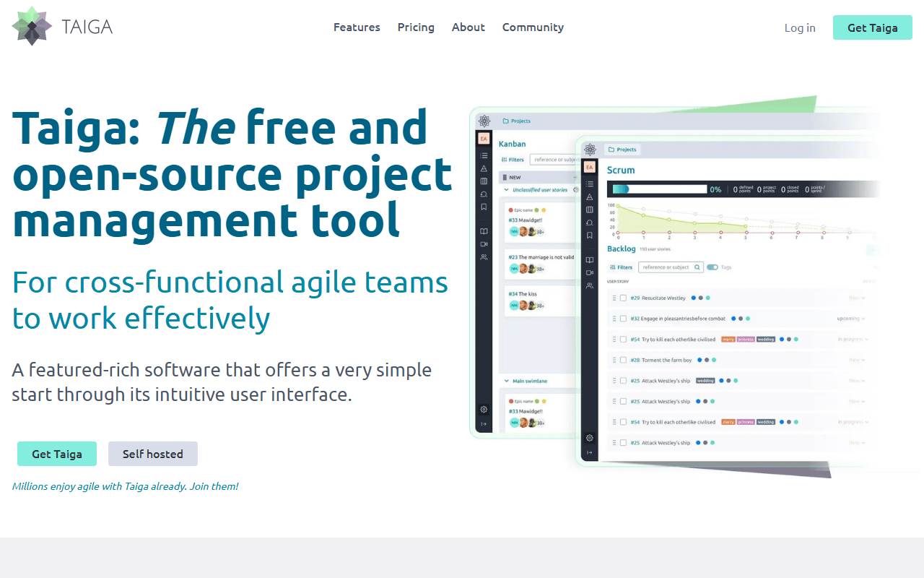Image resolution: width=924 pixels, height=578 pixels.
Task: Click the Backlog heading
Action: tap(622, 249)
